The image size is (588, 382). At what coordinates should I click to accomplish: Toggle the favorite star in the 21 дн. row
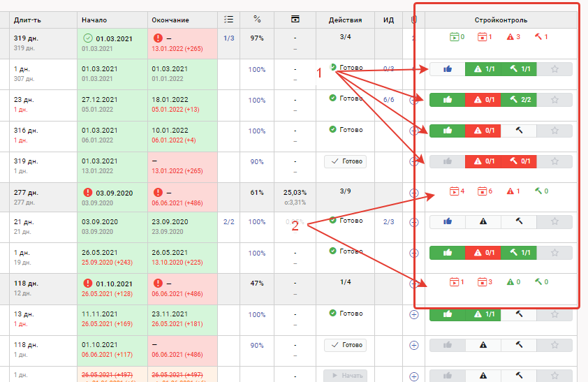[x=554, y=221]
